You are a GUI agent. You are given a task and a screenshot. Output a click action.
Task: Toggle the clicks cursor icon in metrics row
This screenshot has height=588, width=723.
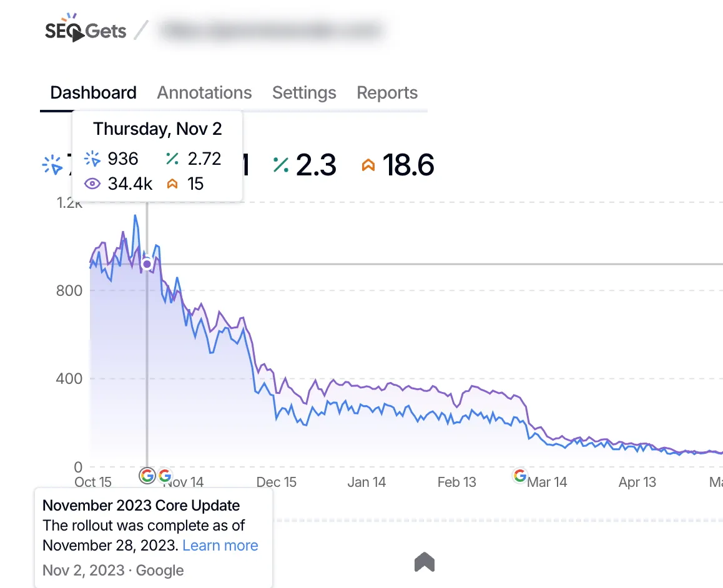click(x=52, y=164)
